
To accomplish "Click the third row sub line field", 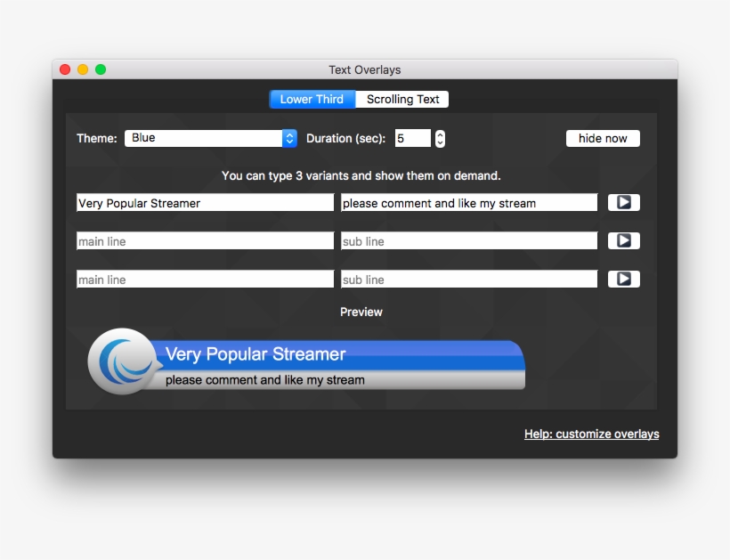I will point(468,280).
